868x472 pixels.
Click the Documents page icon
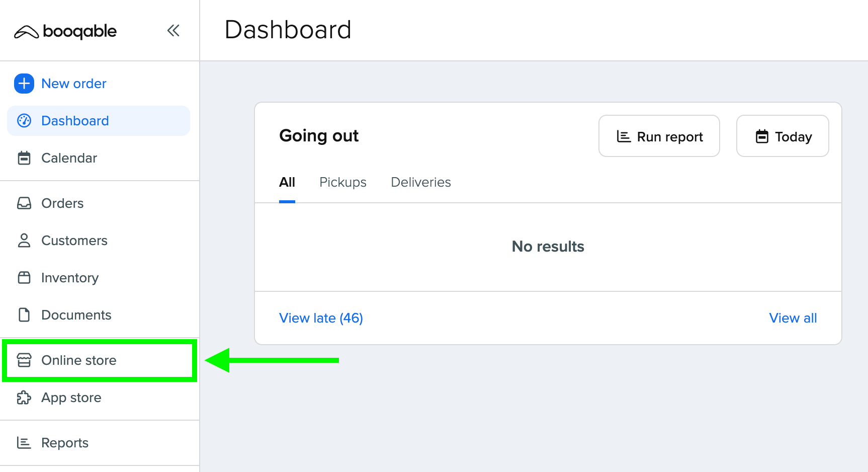(x=24, y=315)
